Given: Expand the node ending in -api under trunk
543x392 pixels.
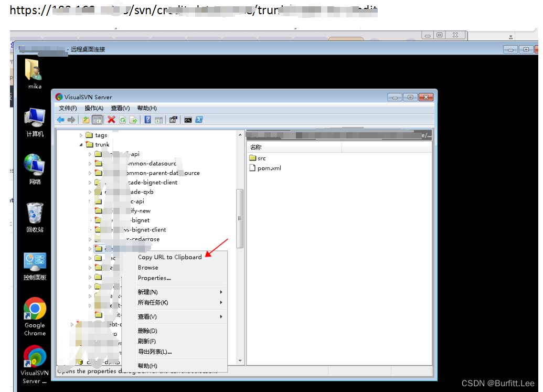Looking at the screenshot, I should click(90, 154).
